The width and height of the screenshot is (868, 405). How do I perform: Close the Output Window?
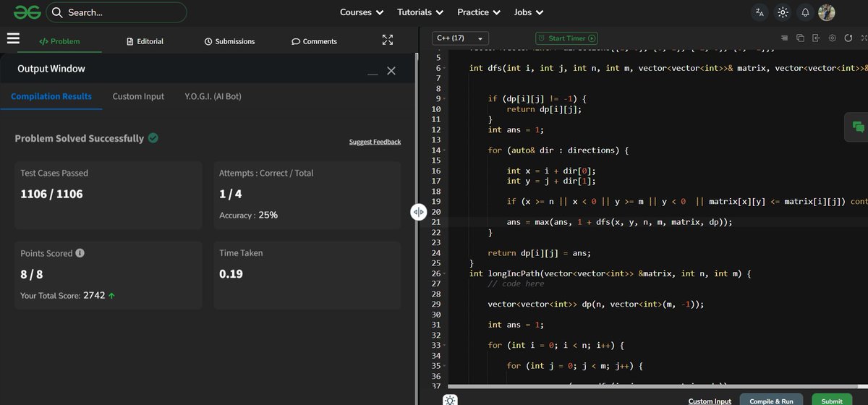pos(391,70)
